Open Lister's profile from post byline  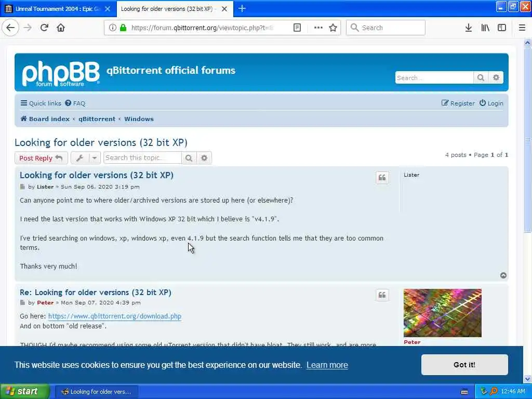45,187
